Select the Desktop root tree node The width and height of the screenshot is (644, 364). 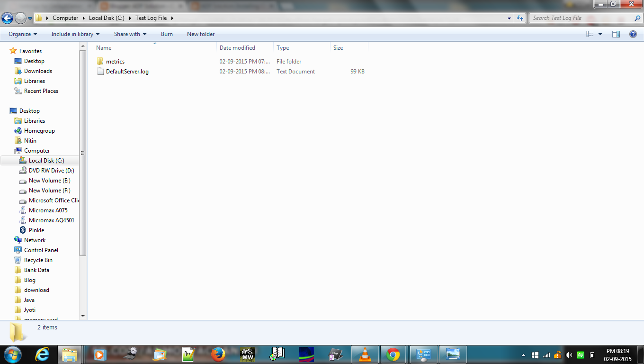(29, 111)
